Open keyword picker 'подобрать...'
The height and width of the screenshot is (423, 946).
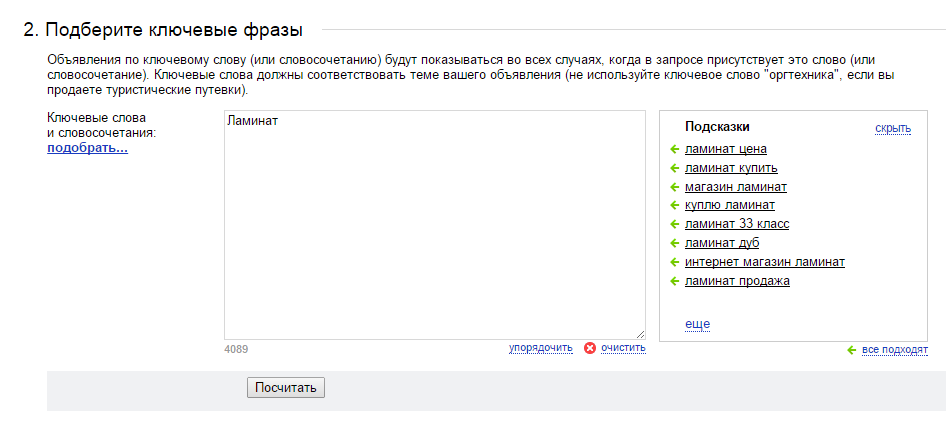(x=87, y=148)
